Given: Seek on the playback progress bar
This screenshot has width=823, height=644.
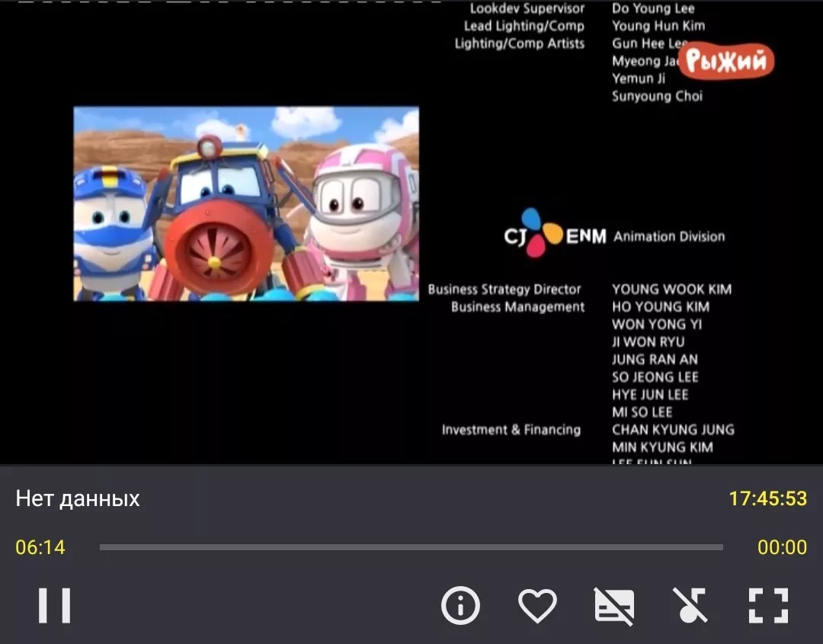Looking at the screenshot, I should pos(411,547).
